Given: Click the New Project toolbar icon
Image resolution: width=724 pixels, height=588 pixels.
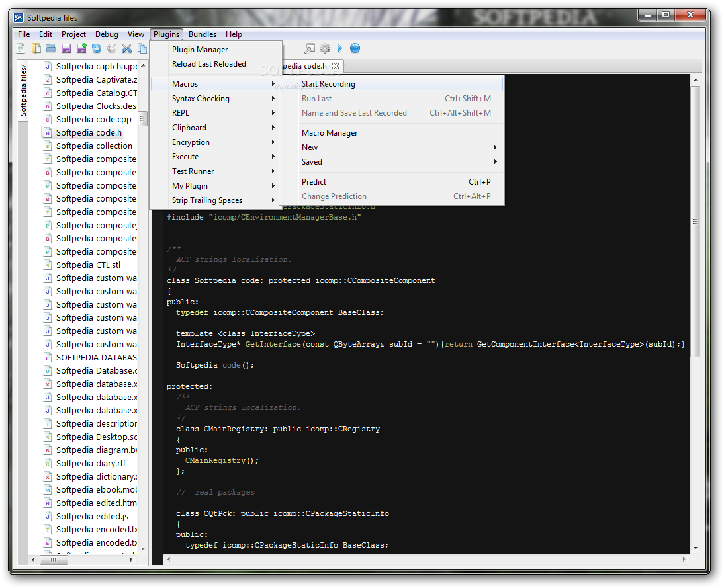Looking at the screenshot, I should (x=36, y=48).
